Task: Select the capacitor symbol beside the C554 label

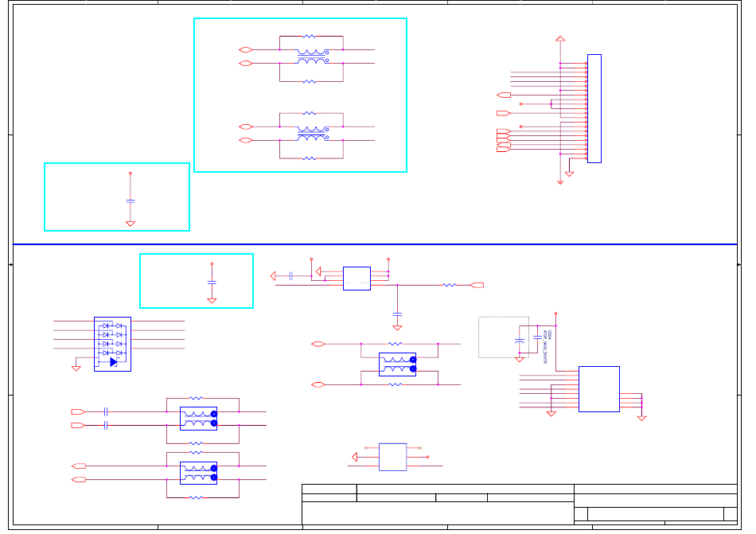Action: pos(538,337)
